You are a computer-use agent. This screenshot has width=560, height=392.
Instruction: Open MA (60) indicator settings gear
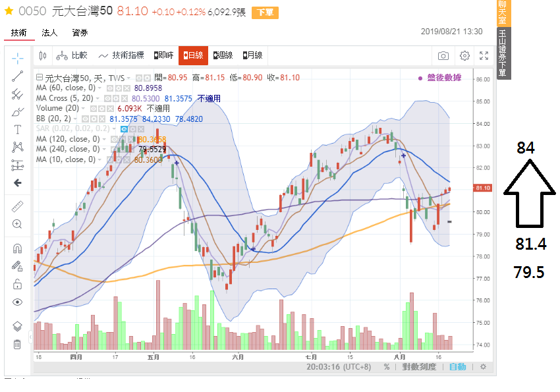117,88
